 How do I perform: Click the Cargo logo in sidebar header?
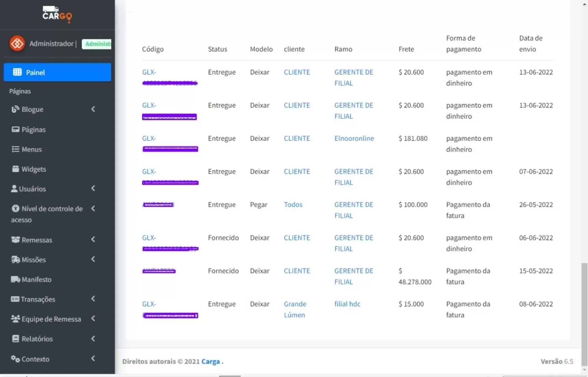coord(57,14)
